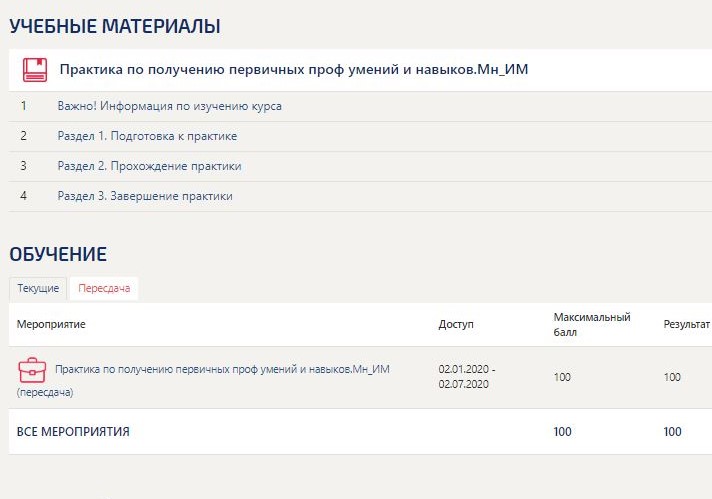Click the red book icon beside course title

tap(35, 70)
